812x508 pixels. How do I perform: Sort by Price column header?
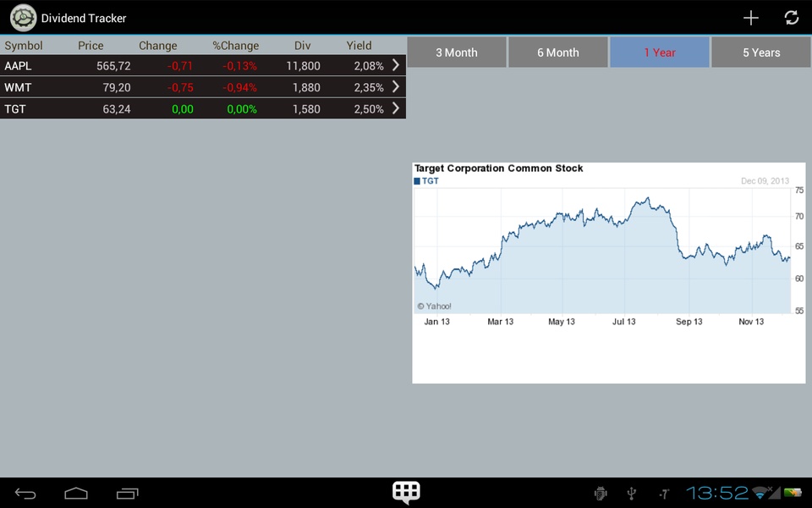coord(91,46)
